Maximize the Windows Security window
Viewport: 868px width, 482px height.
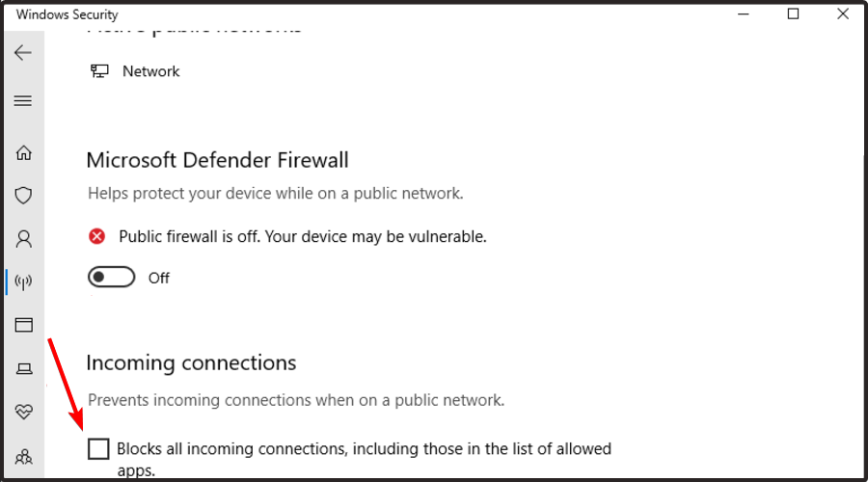793,13
